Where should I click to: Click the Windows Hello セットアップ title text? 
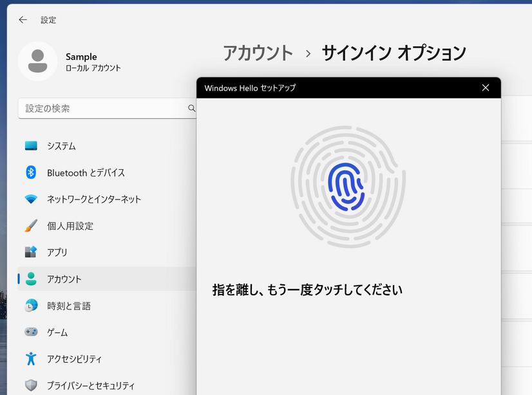click(x=250, y=88)
